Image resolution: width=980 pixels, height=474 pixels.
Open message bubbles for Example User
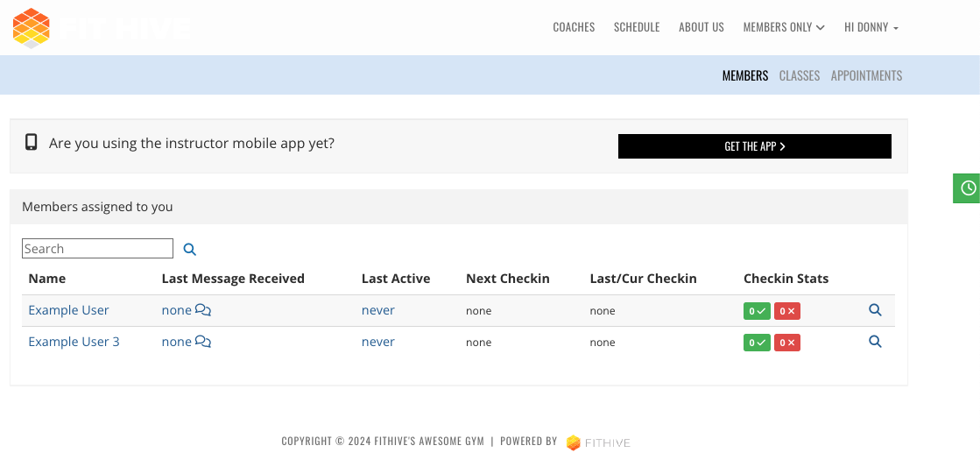(203, 309)
